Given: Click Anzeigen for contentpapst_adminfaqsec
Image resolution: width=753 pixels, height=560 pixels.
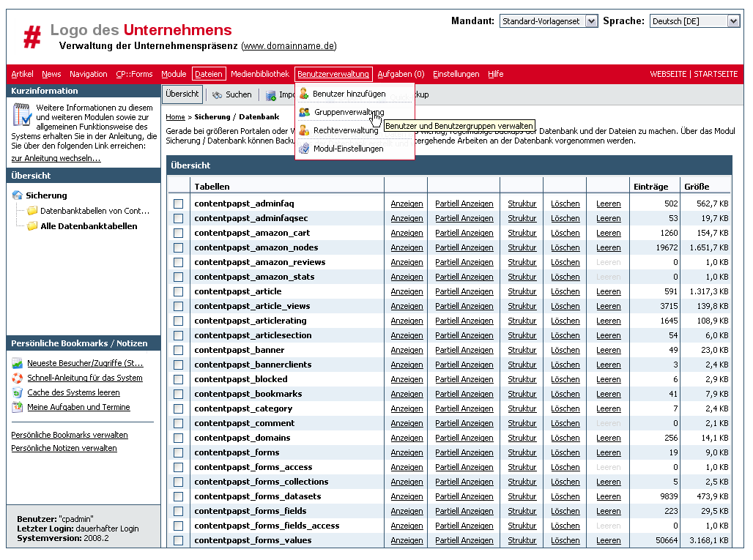Looking at the screenshot, I should [407, 218].
